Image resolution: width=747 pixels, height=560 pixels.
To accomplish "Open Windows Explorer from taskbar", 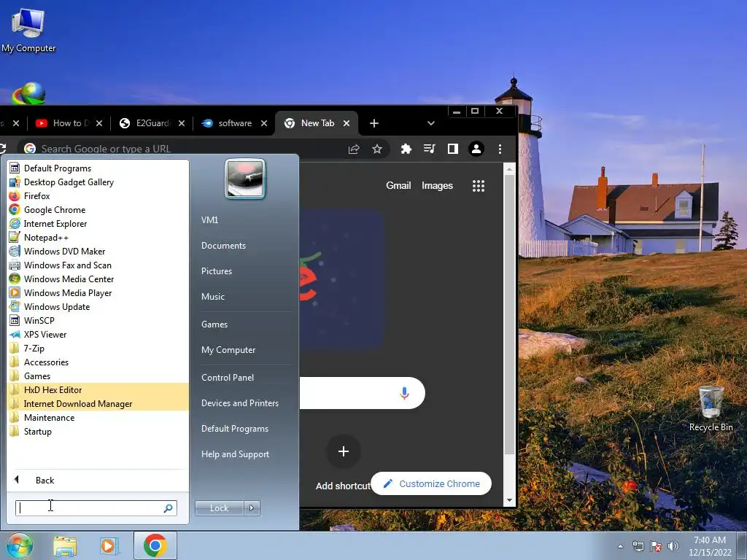I will 65,546.
